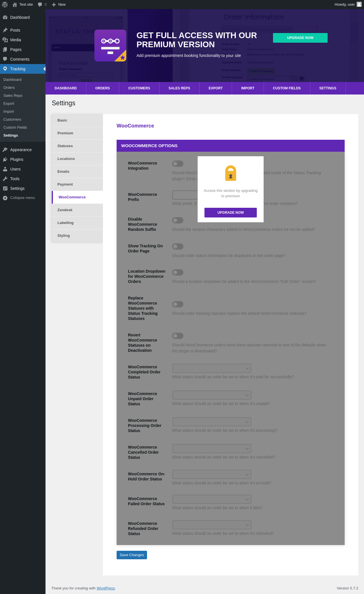
Task: Open the Labelling settings tab
Action: click(77, 223)
